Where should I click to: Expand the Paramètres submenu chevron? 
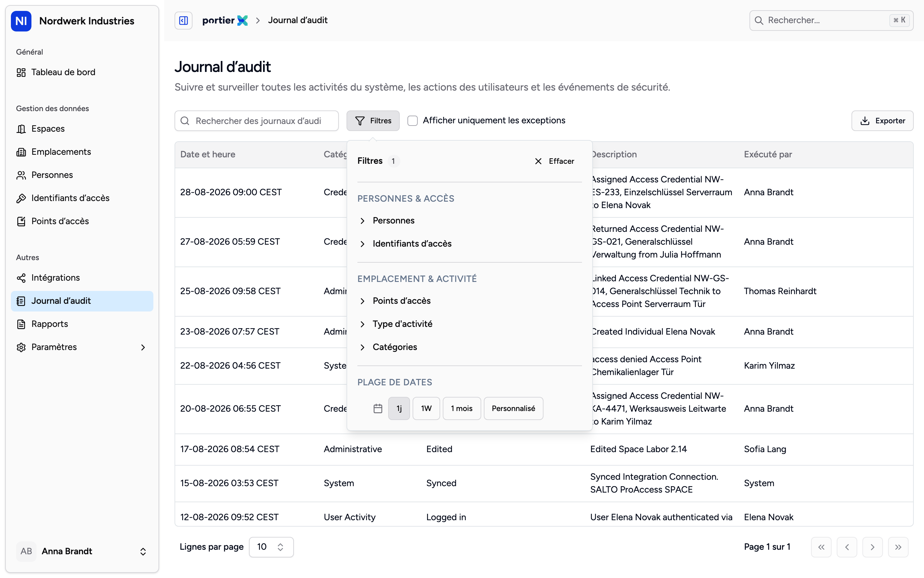point(143,347)
